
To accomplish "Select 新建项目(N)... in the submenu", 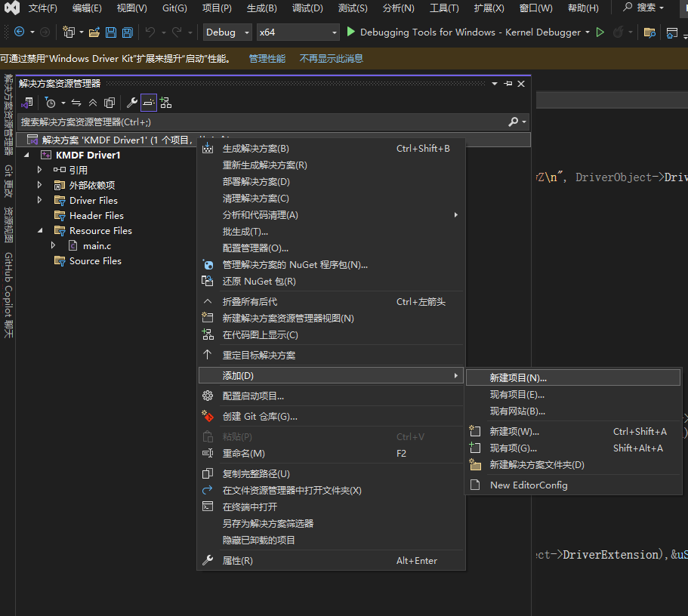I will click(573, 377).
